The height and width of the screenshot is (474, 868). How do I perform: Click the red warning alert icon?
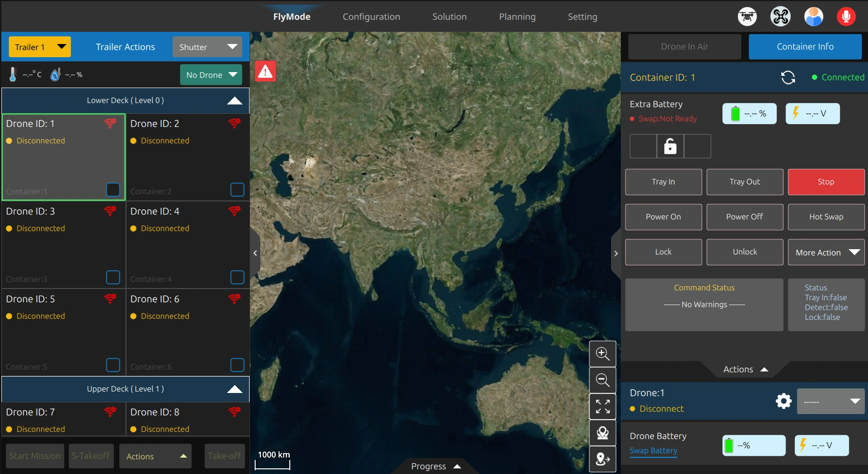(x=265, y=72)
